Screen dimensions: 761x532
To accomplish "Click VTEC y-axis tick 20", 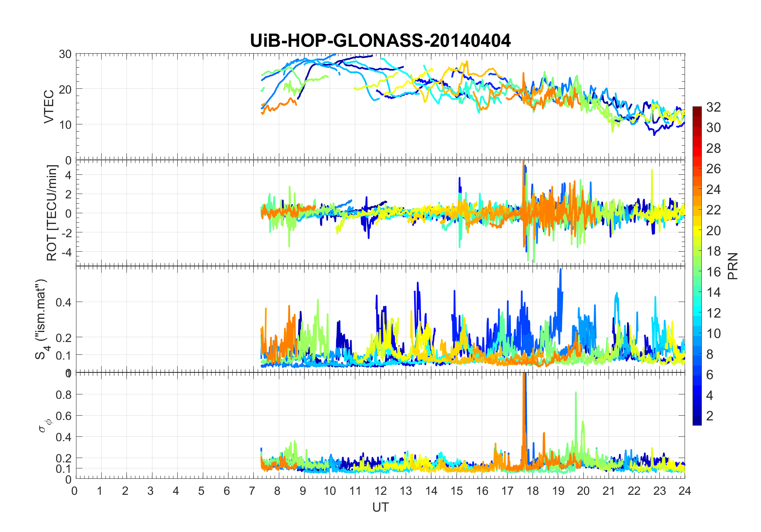I will [x=65, y=90].
